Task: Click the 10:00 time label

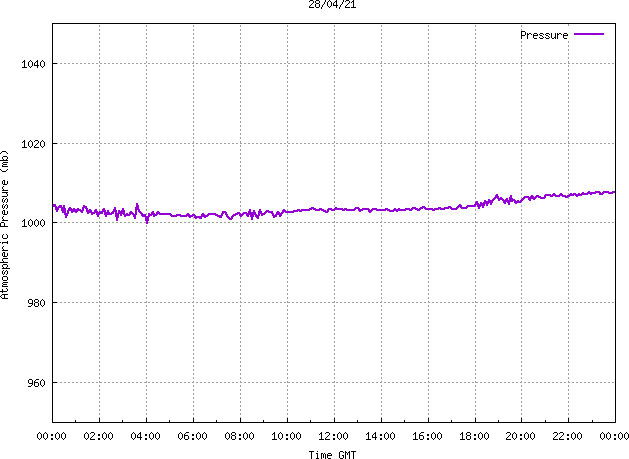Action: pos(286,436)
